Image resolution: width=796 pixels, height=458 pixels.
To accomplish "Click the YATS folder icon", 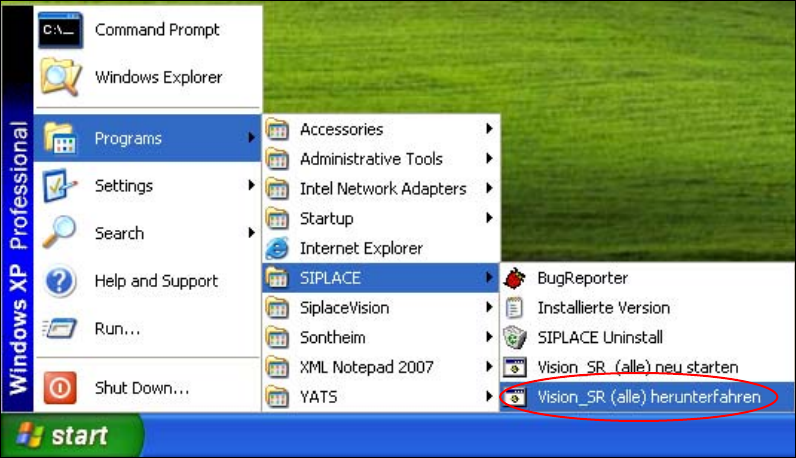I will coord(277,397).
